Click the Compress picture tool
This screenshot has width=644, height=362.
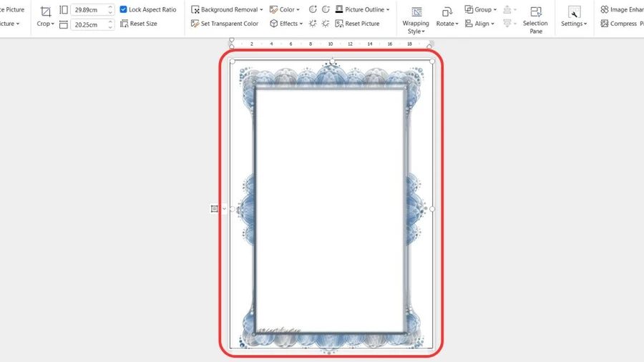coord(622,24)
